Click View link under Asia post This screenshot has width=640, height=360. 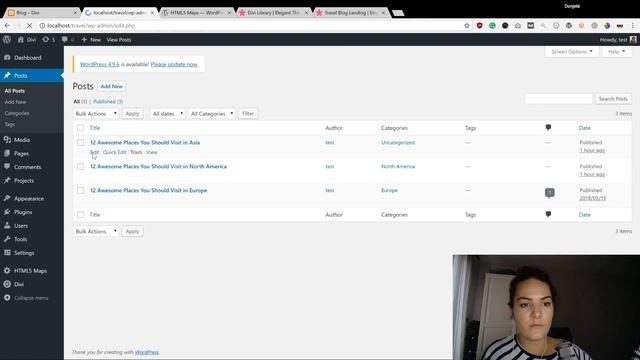[151, 152]
